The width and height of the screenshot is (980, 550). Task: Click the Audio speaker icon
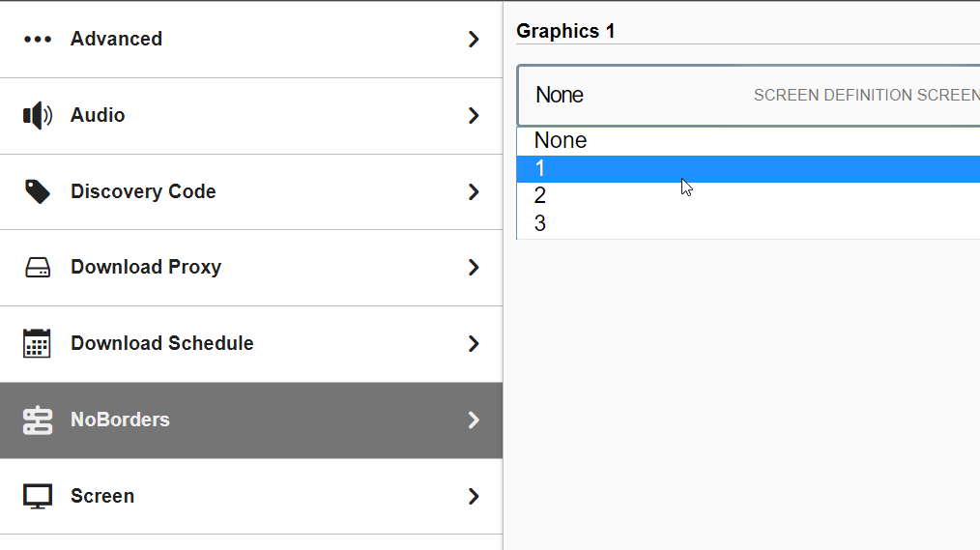pyautogui.click(x=37, y=116)
